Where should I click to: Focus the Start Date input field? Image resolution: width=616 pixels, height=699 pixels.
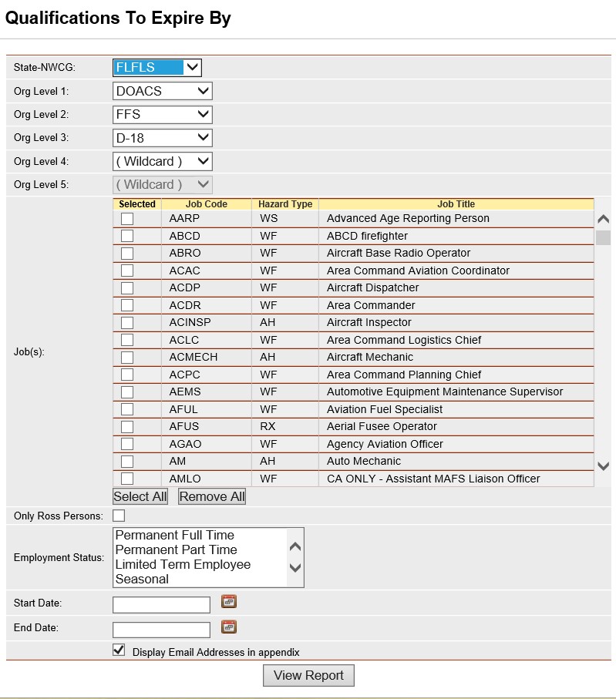coord(161,605)
